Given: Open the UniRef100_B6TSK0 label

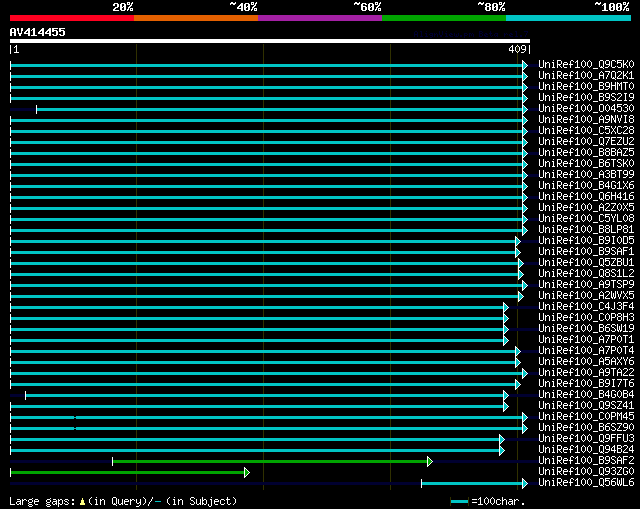Looking at the screenshot, I should point(586,164).
